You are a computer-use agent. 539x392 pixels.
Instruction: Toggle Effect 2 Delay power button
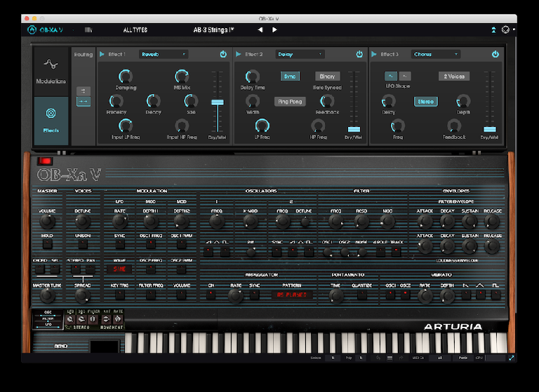[359, 54]
